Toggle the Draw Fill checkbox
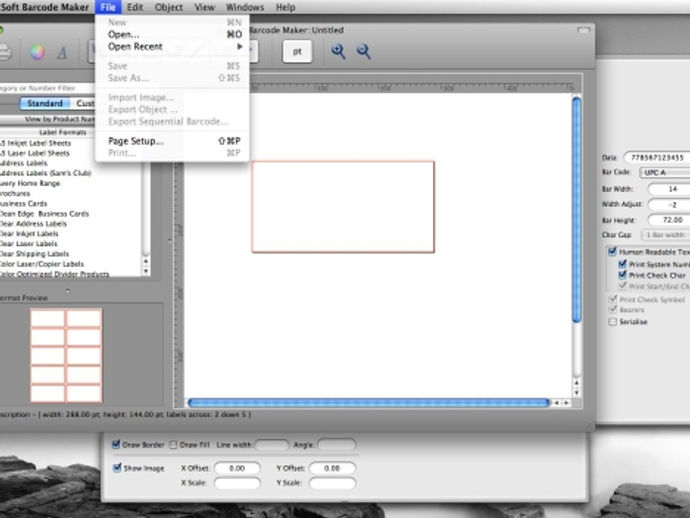690x518 pixels. [x=173, y=445]
